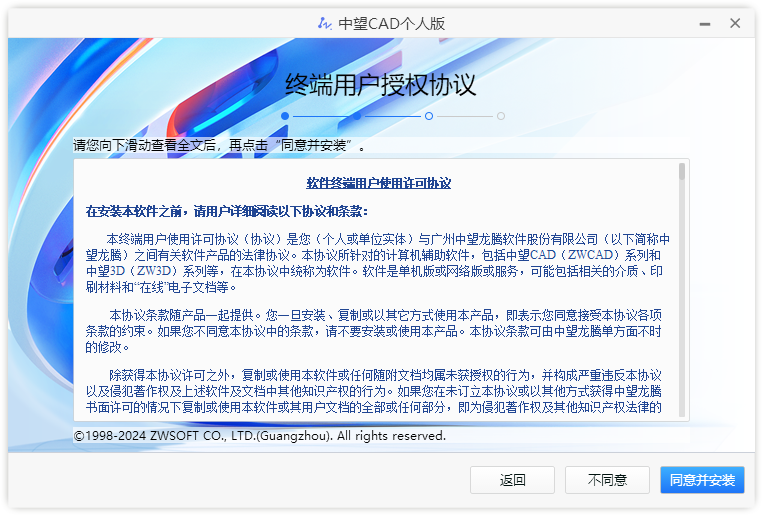Click the first step progress dot
The image size is (763, 516).
(285, 116)
